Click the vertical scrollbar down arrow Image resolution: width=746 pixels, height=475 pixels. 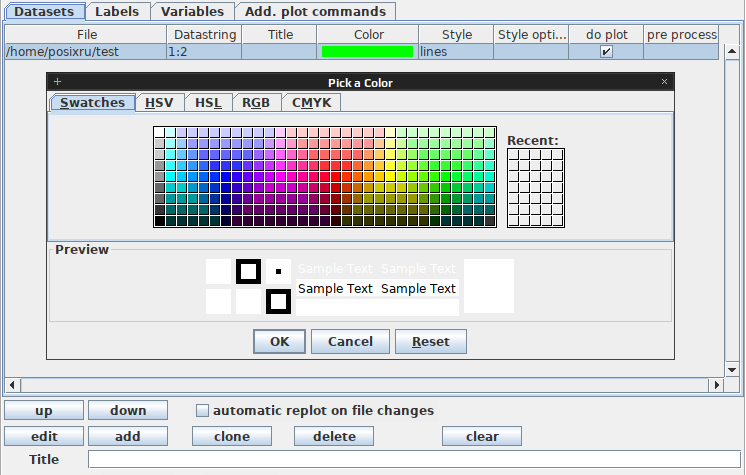pyautogui.click(x=732, y=370)
